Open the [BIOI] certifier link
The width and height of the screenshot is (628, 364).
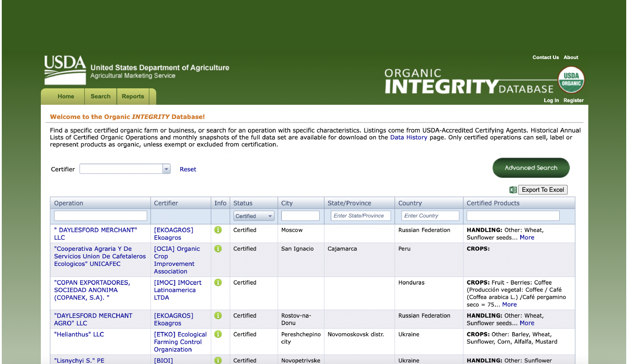(163, 360)
